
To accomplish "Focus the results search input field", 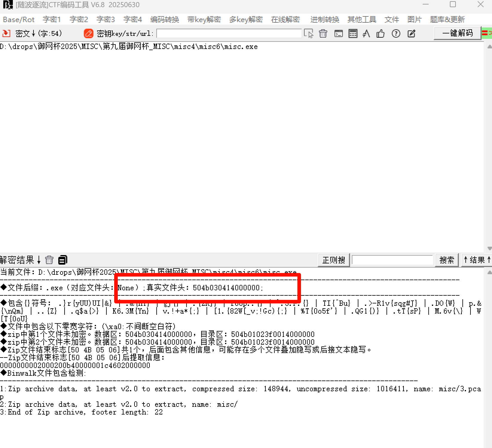I will [x=392, y=260].
